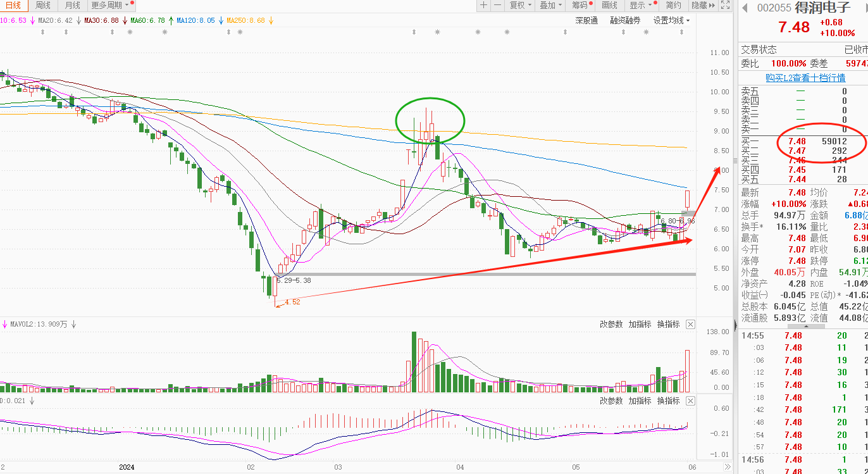Open the 复权 dropdown
The height and width of the screenshot is (474, 868).
[x=520, y=5]
